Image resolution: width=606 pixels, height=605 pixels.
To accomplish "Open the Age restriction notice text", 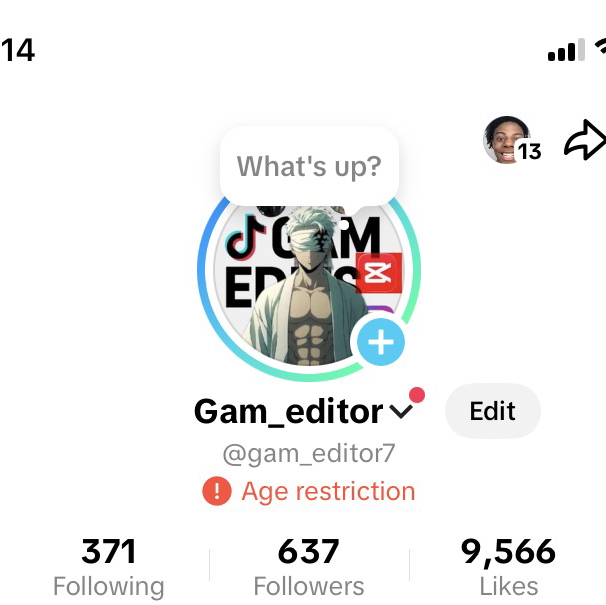I will [328, 491].
